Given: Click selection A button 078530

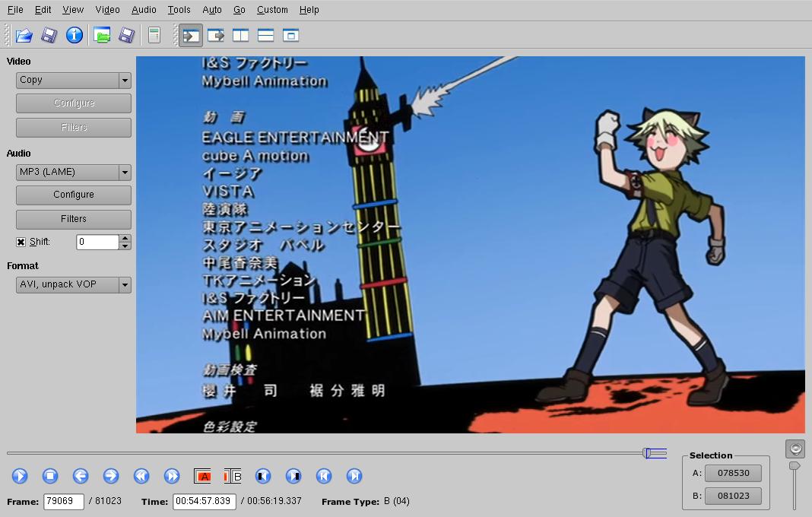Looking at the screenshot, I should click(x=733, y=473).
